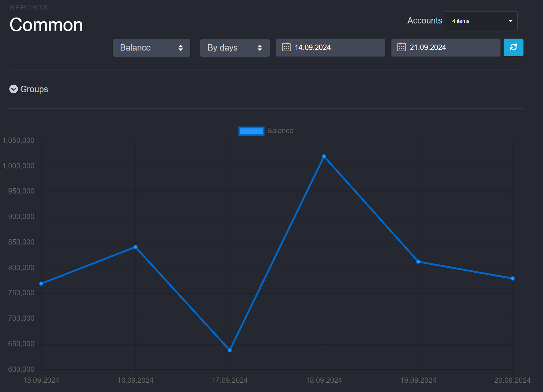This screenshot has height=392, width=543.
Task: Click the Balance selector up-down arrows
Action: [181, 48]
